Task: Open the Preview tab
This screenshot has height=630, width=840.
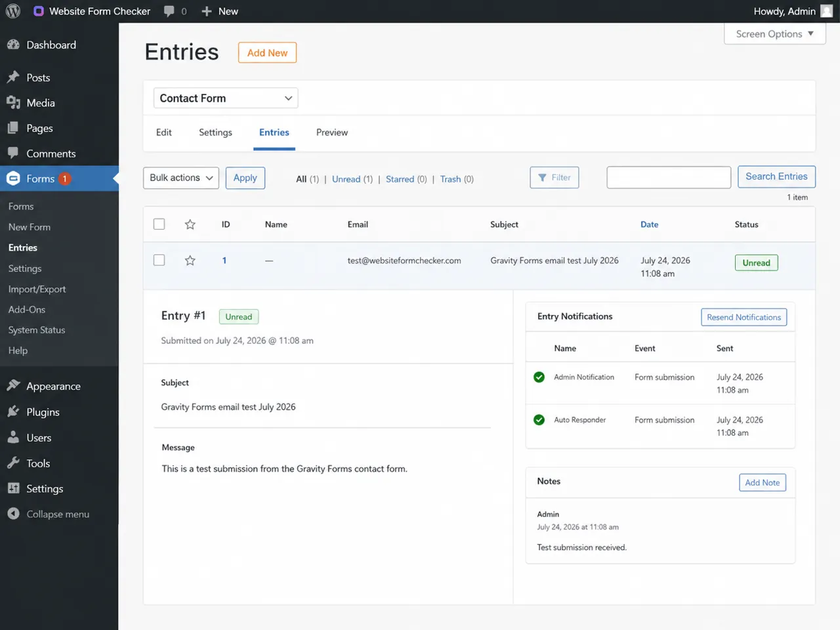Action: point(332,133)
